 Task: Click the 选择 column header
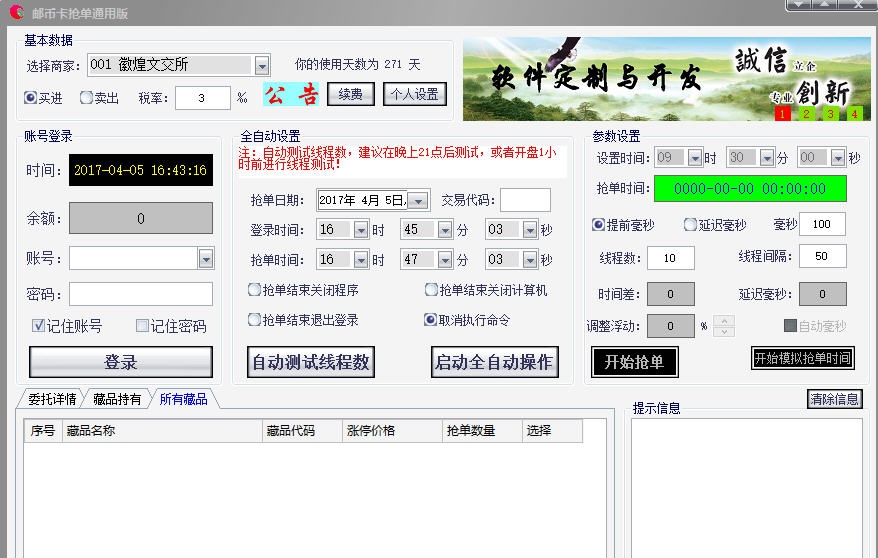click(552, 430)
